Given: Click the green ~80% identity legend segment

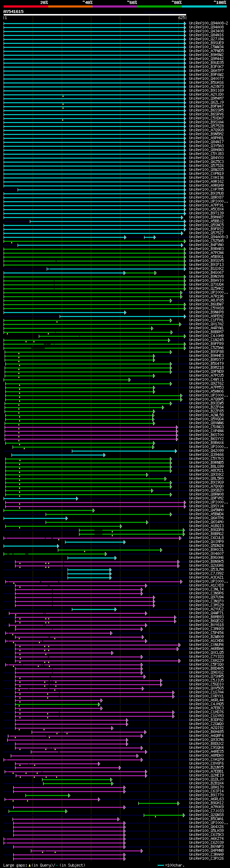Looking at the screenshot, I should point(159,6).
